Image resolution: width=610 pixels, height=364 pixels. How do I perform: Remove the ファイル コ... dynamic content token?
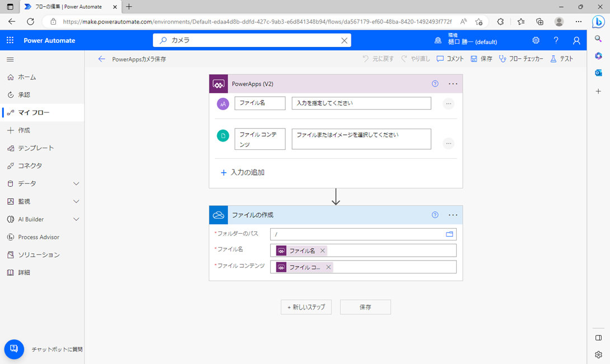click(329, 267)
